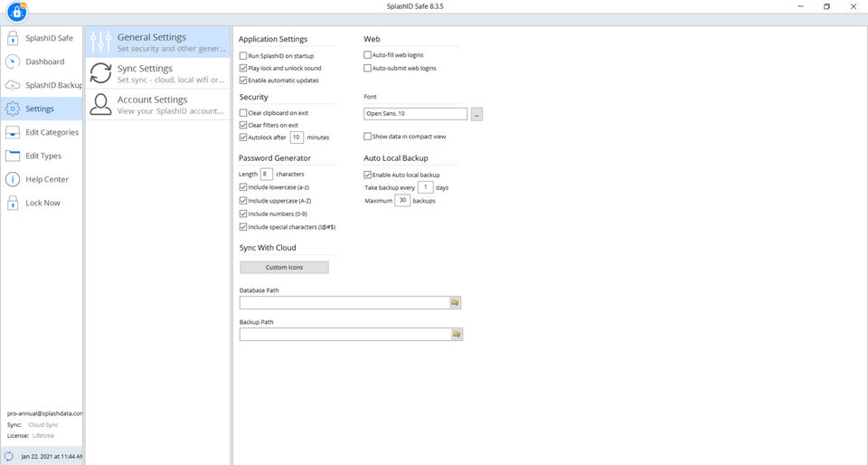
Task: Open Dashboard in sidebar
Action: click(42, 62)
